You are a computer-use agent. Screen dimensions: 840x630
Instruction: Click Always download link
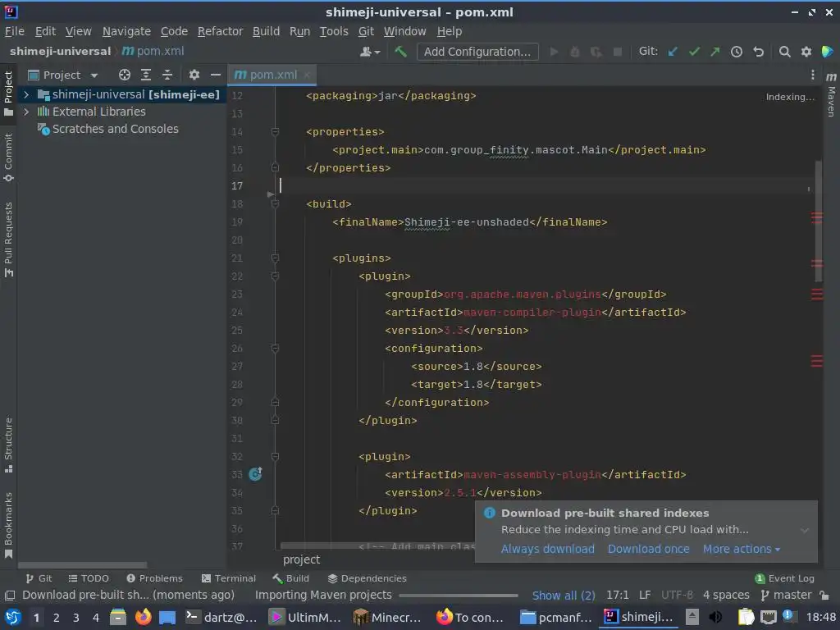coord(547,549)
